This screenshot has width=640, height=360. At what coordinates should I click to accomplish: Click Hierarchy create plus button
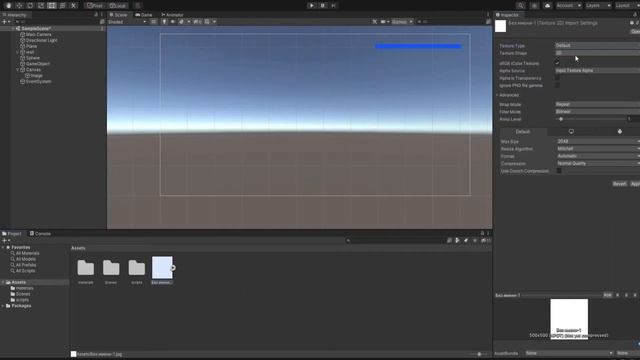pyautogui.click(x=6, y=22)
